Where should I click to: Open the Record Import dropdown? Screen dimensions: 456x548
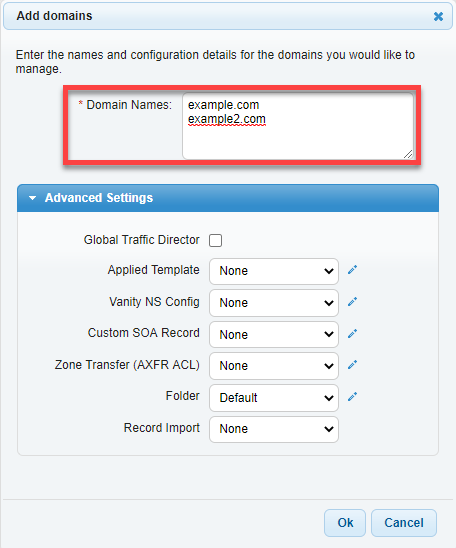pos(274,429)
